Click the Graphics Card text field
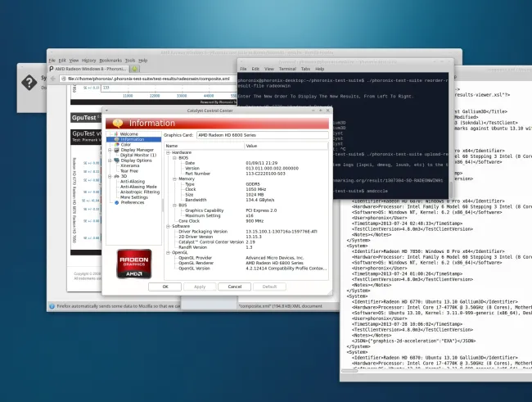Viewport: 532px width, 402px height. click(261, 135)
